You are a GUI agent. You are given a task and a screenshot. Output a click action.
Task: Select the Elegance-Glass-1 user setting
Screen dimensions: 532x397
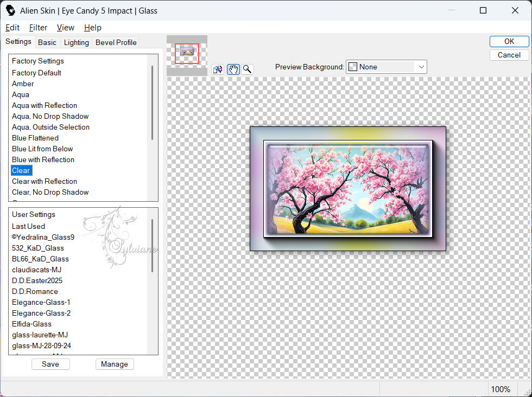(41, 303)
